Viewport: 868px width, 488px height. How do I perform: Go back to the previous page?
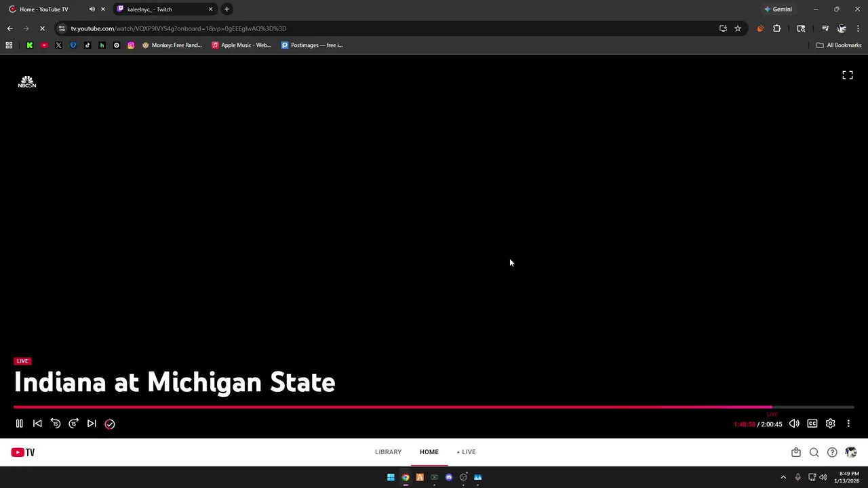(9, 28)
